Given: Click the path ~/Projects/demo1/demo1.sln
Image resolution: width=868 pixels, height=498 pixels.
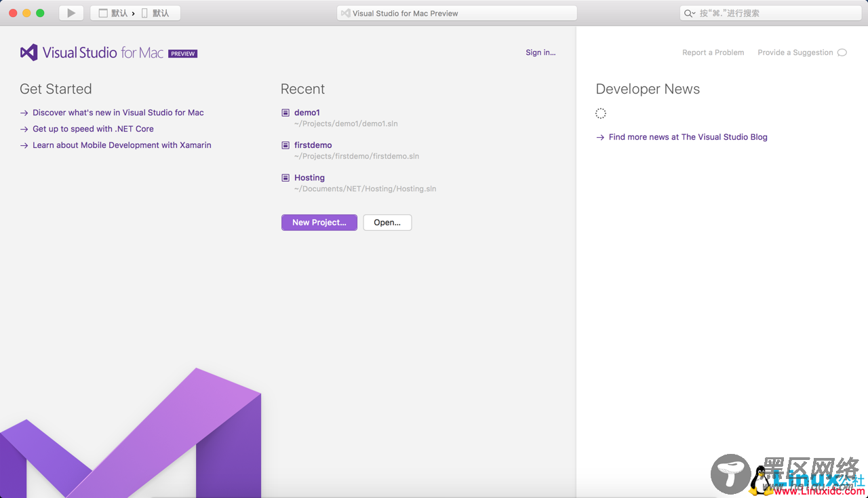Looking at the screenshot, I should pyautogui.click(x=346, y=123).
